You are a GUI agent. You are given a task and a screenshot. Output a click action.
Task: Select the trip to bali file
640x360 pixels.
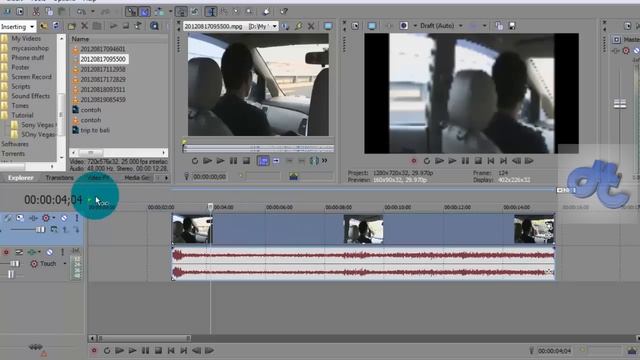coord(95,130)
